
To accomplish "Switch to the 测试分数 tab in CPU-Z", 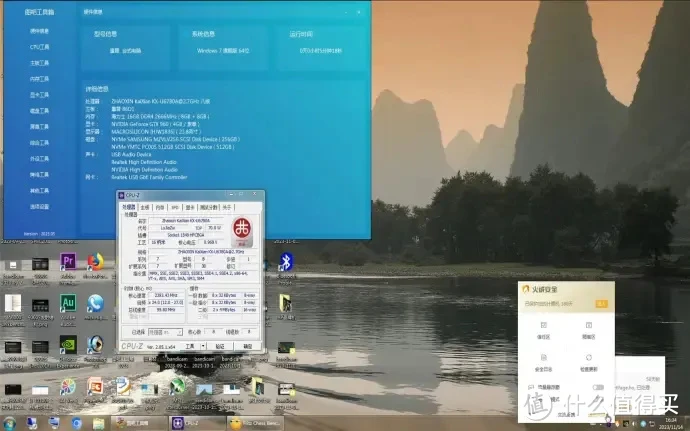I will point(209,207).
